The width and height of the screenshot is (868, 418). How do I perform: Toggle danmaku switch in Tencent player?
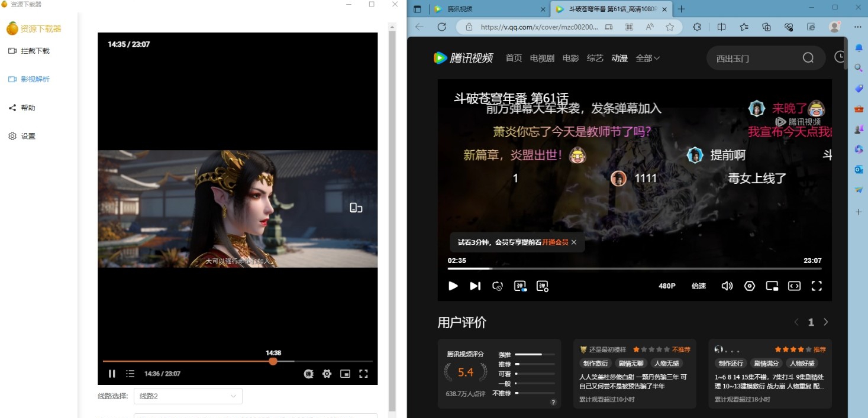pos(520,286)
